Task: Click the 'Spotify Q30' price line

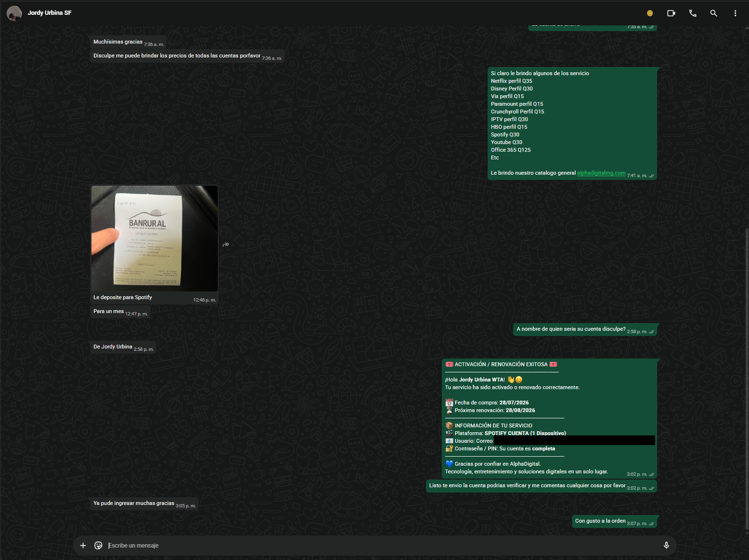Action: click(x=505, y=134)
